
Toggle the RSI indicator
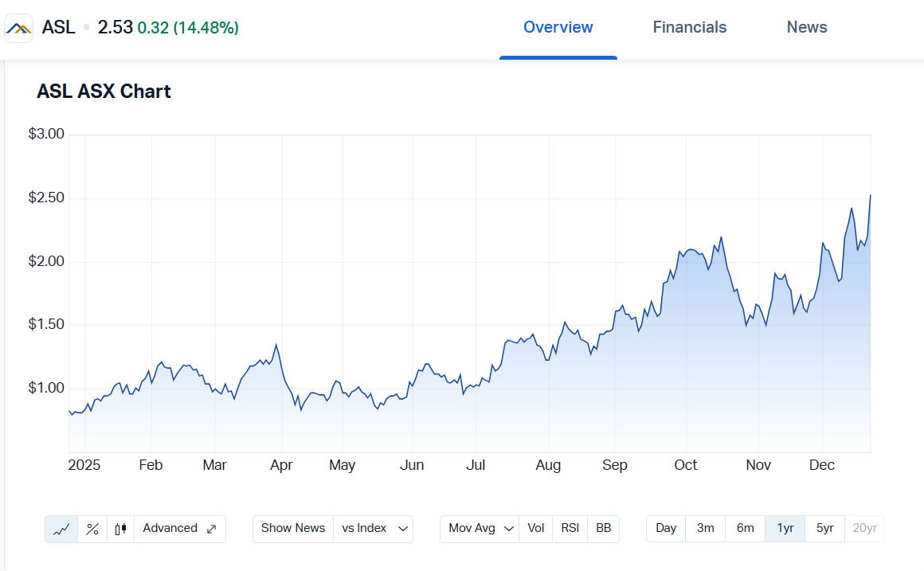tap(570, 529)
